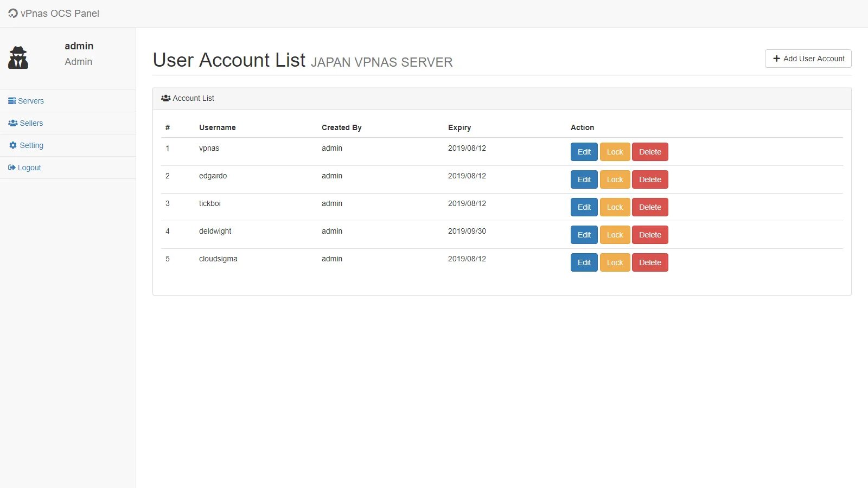This screenshot has height=488, width=868.
Task: Click the Logout arrow icon
Action: coord(12,168)
